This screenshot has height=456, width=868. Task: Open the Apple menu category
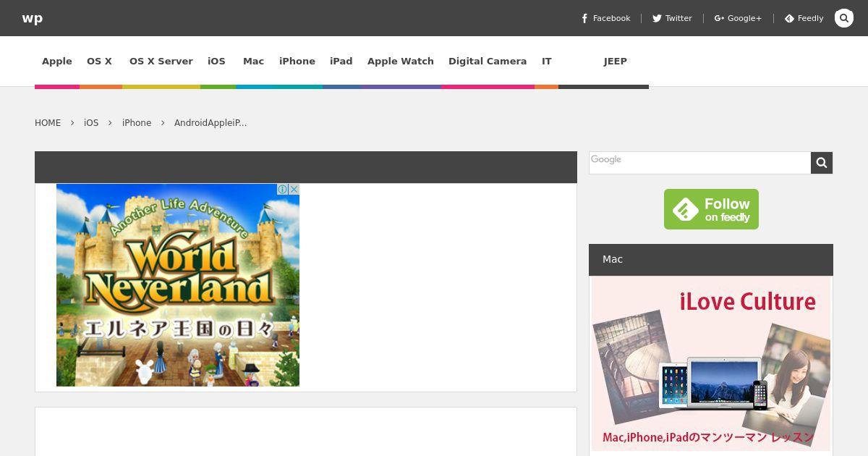coord(57,62)
